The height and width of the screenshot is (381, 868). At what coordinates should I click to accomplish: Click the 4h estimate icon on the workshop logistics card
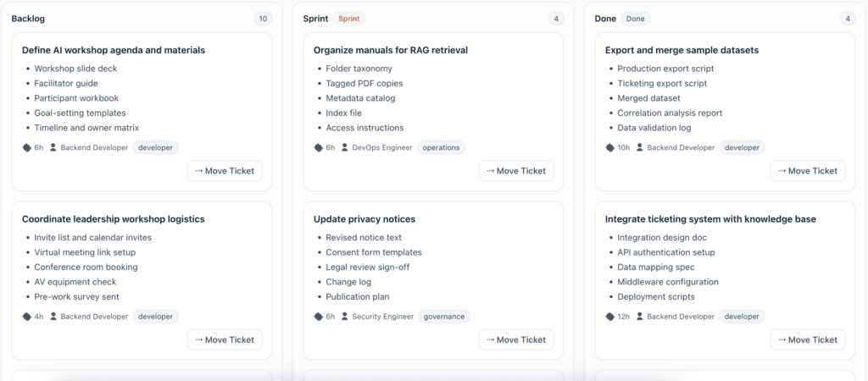(x=26, y=317)
